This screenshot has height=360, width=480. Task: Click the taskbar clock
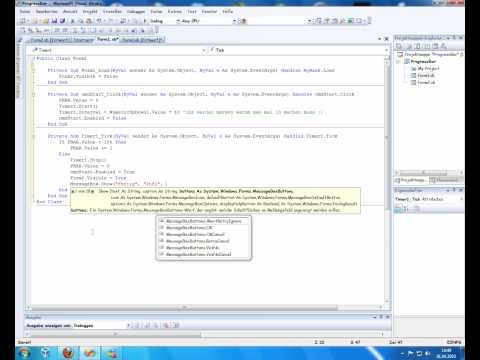(447, 353)
